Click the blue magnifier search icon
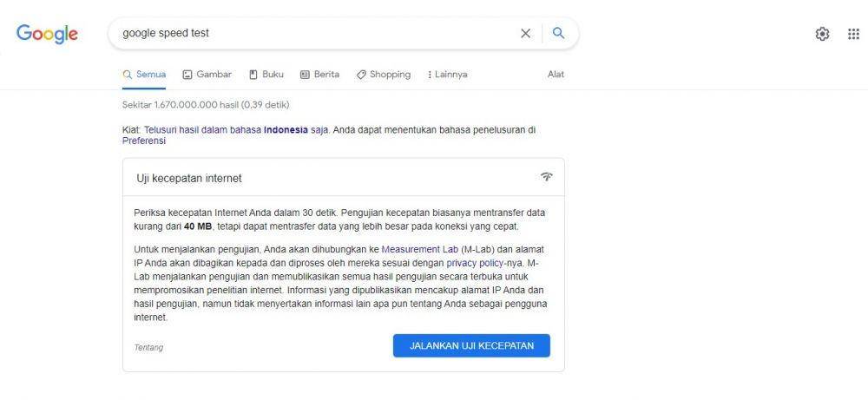Image resolution: width=868 pixels, height=400 pixels. point(558,33)
